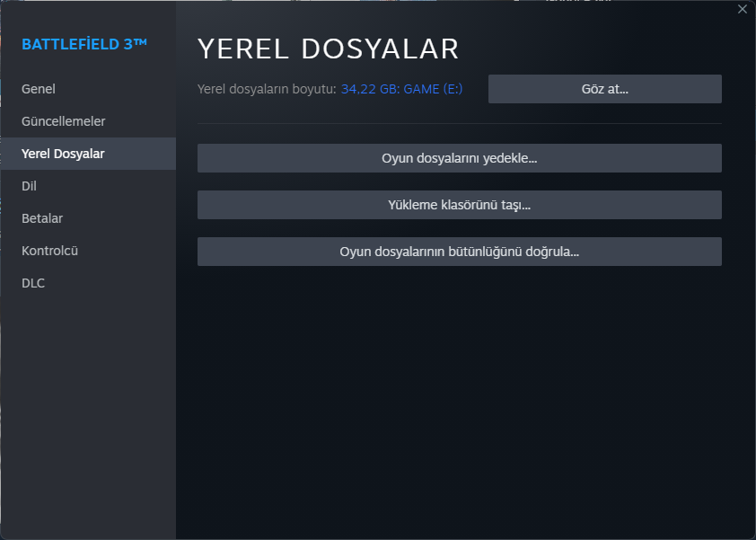The height and width of the screenshot is (540, 756).
Task: Close the Battlefield 3 properties dialog
Action: coord(742,9)
